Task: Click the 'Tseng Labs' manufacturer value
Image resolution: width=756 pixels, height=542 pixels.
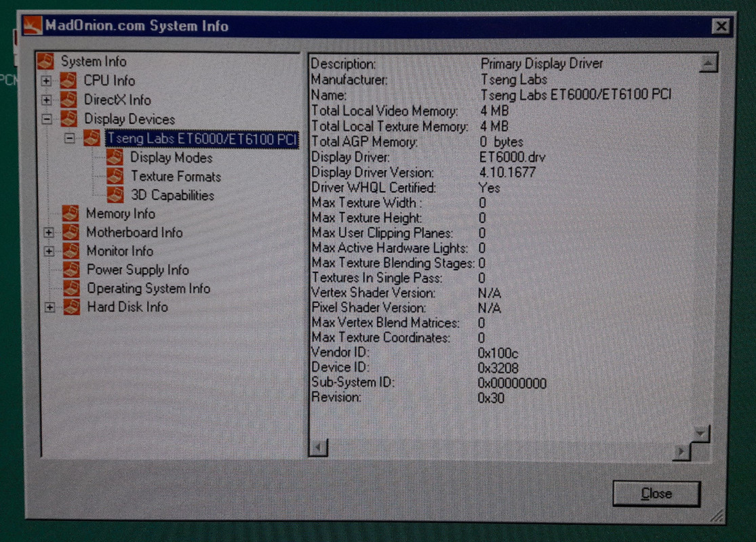Action: (x=514, y=79)
